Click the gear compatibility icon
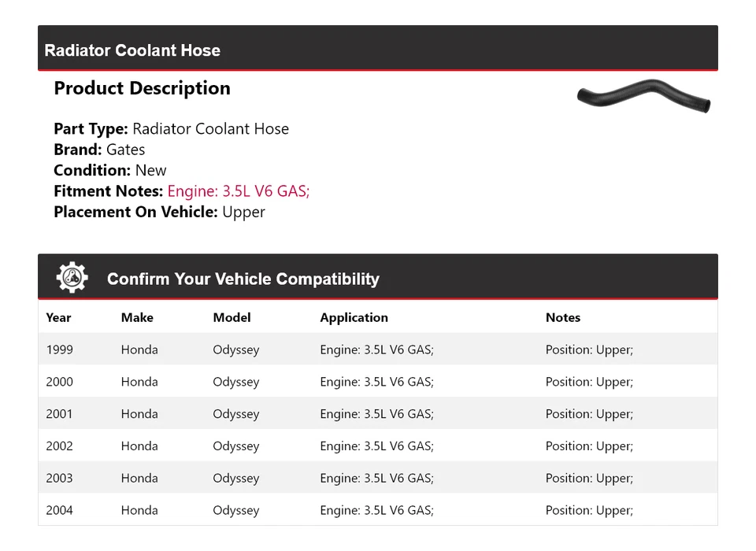The height and width of the screenshot is (551, 756). [x=72, y=278]
